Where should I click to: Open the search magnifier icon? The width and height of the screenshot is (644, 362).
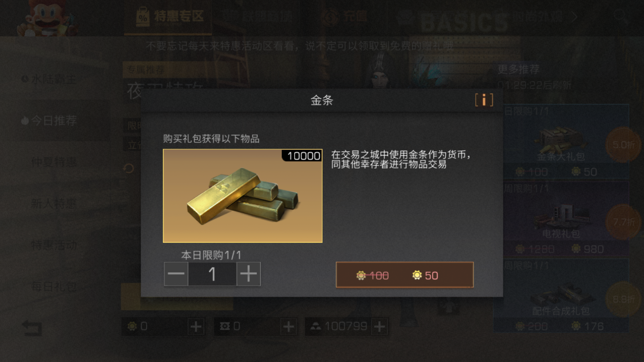[620, 16]
